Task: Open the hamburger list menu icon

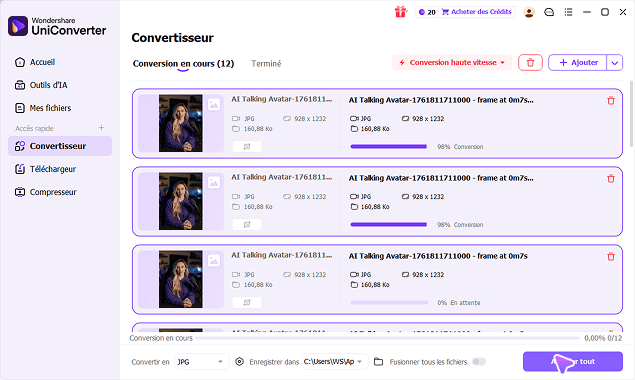Action: pyautogui.click(x=569, y=12)
